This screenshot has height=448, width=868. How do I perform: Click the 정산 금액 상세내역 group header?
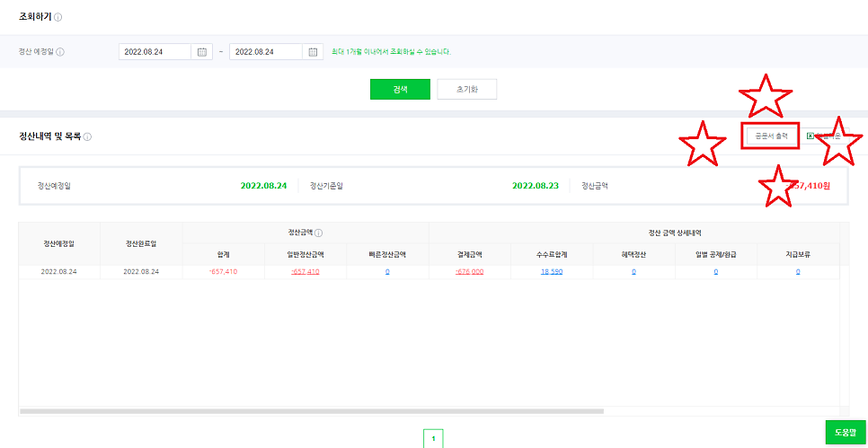[x=676, y=233]
